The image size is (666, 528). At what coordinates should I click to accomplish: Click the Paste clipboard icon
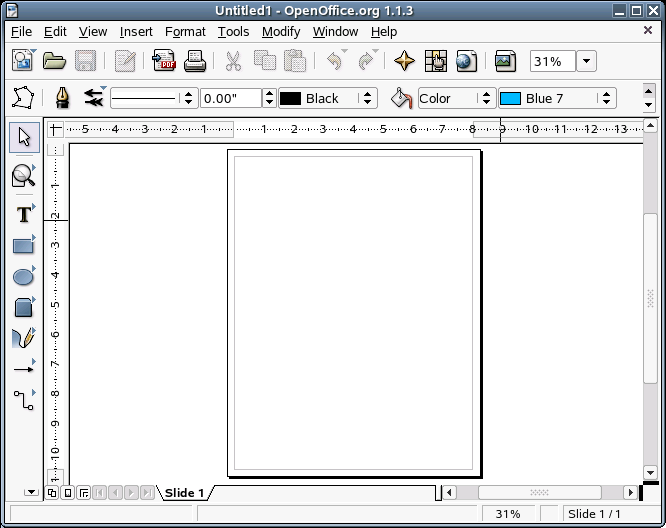tap(295, 61)
